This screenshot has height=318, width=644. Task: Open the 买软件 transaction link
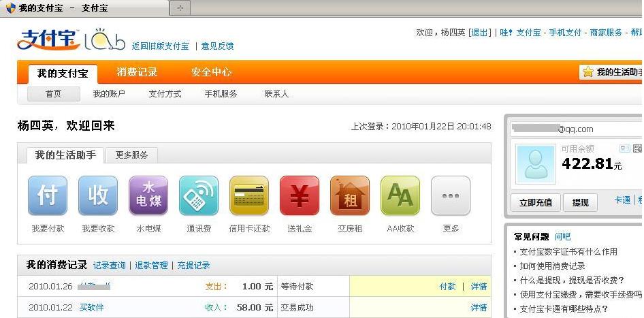pyautogui.click(x=92, y=307)
